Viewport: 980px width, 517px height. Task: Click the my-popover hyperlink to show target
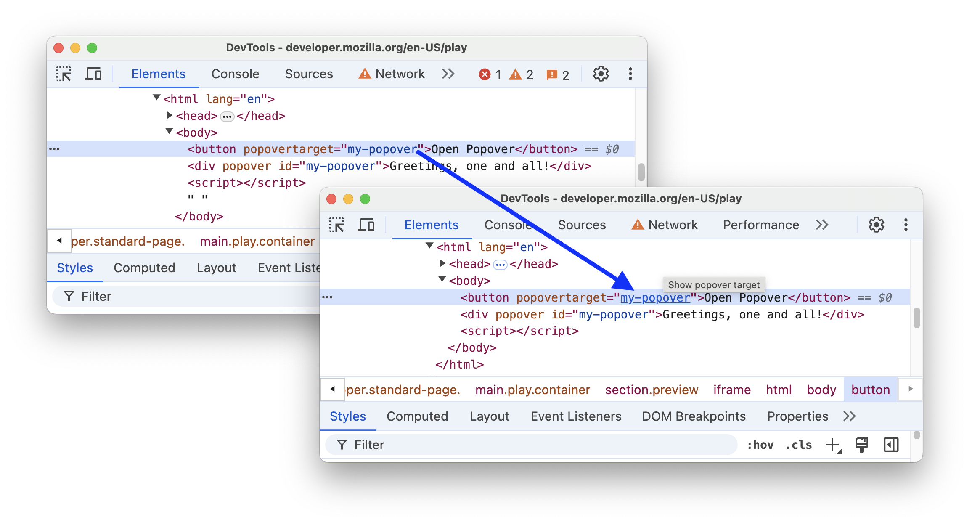[x=654, y=297]
